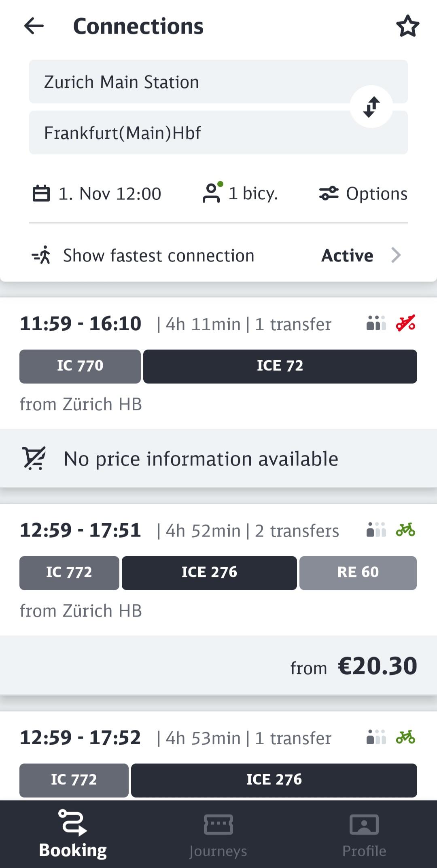The image size is (437, 868).
Task: Edit Zurich Main Station departure field
Action: click(x=218, y=82)
